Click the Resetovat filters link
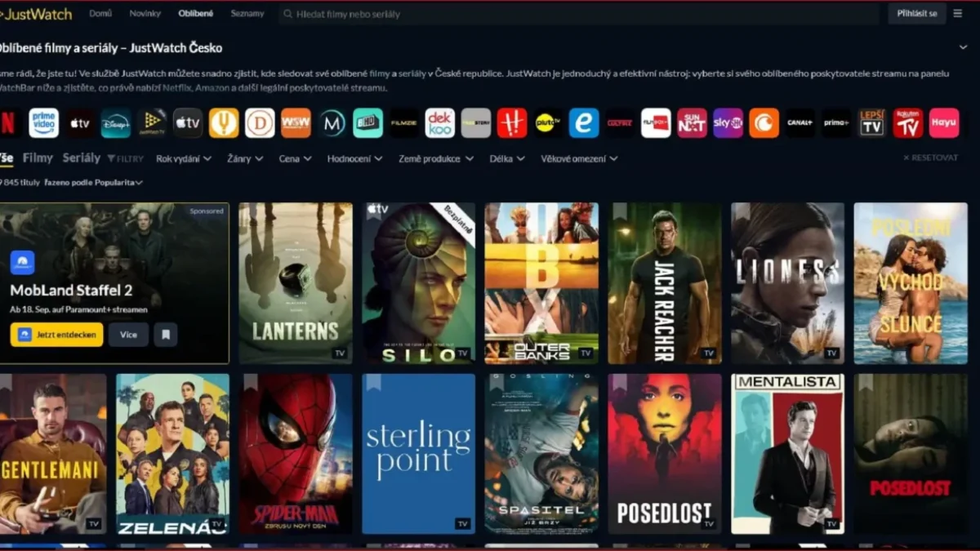 pyautogui.click(x=930, y=158)
